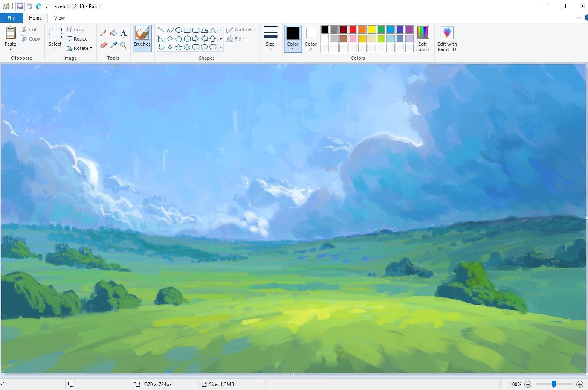Screen dimensions: 588x390
Task: Set Color 2 as the active color
Action: [x=311, y=39]
